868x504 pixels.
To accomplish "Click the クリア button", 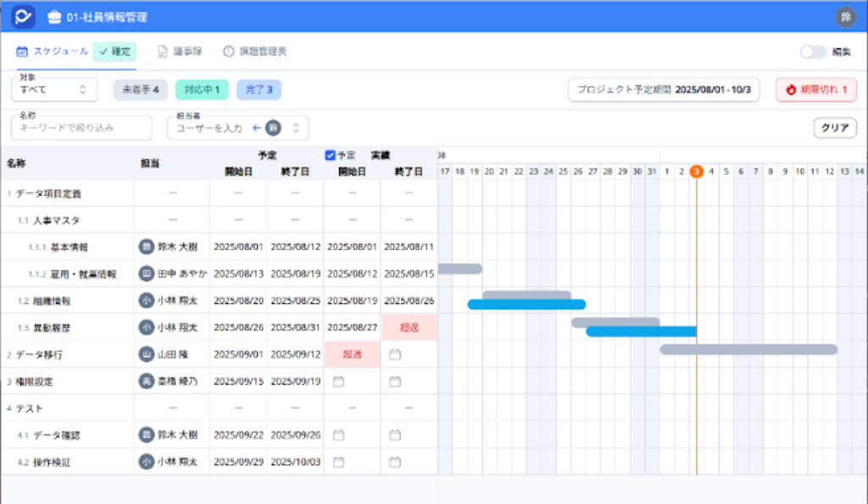I will click(x=835, y=128).
